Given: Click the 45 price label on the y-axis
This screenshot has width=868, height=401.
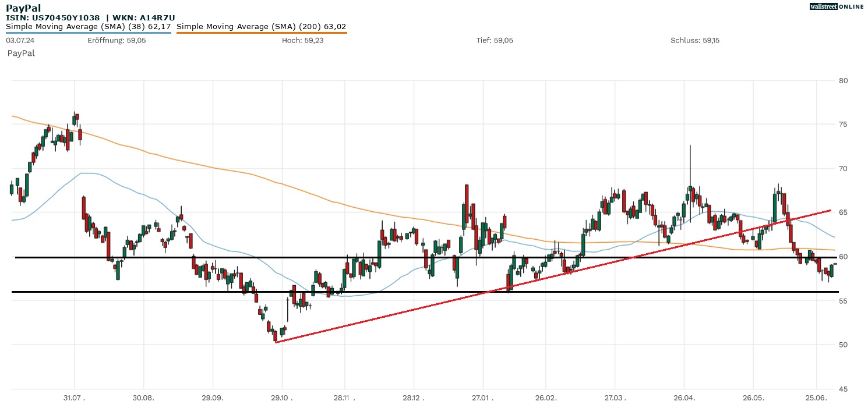Looking at the screenshot, I should point(842,389).
